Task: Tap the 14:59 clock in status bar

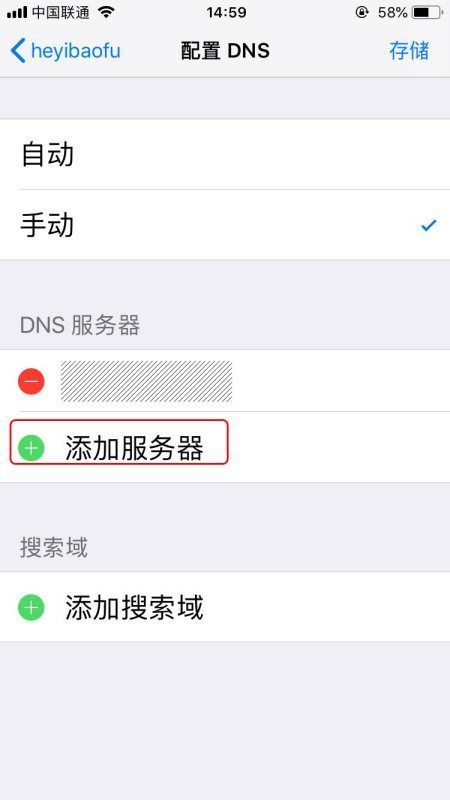Action: coord(227,12)
